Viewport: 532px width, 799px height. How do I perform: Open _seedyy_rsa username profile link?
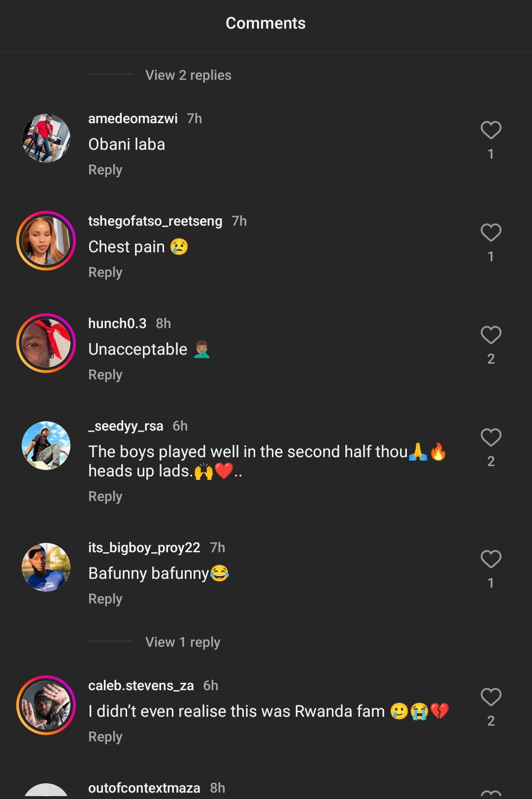point(126,426)
